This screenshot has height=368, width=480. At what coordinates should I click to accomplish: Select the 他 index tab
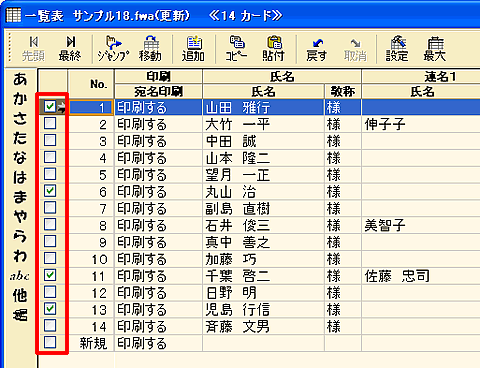(x=20, y=295)
